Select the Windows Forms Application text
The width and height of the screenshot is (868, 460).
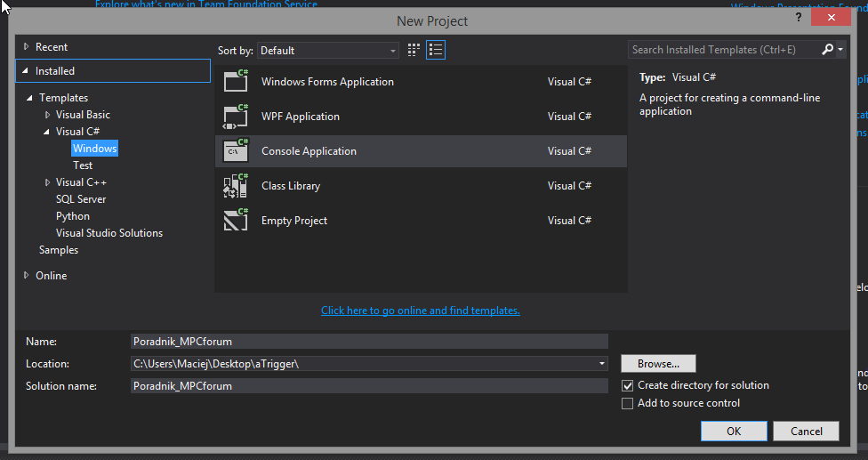pyautogui.click(x=327, y=82)
